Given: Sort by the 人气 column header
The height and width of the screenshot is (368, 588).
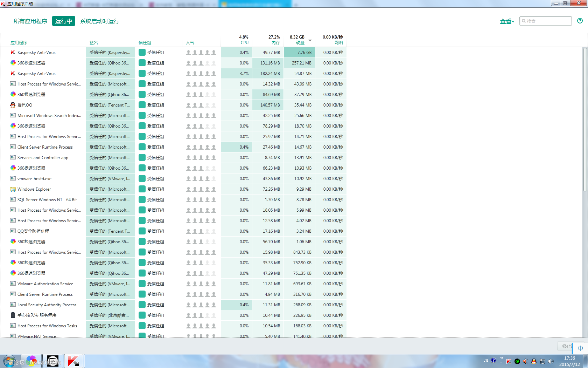Looking at the screenshot, I should pos(190,42).
